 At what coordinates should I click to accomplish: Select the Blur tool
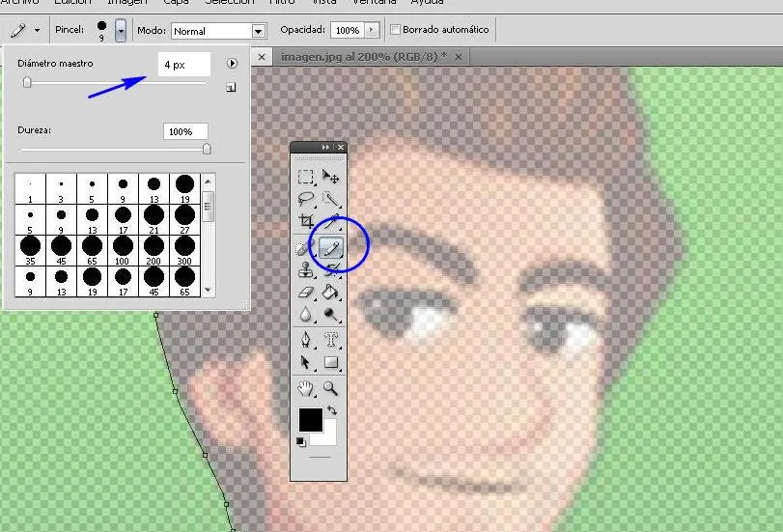click(x=306, y=314)
